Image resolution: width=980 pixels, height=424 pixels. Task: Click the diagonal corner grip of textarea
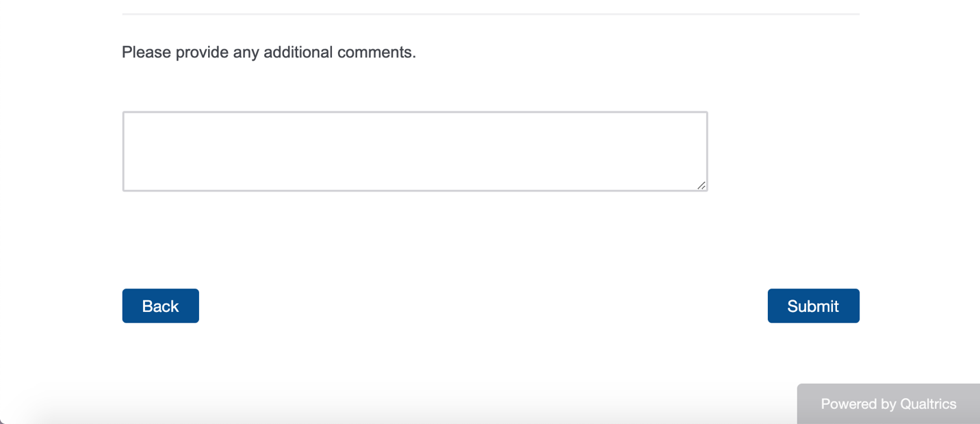tap(701, 185)
